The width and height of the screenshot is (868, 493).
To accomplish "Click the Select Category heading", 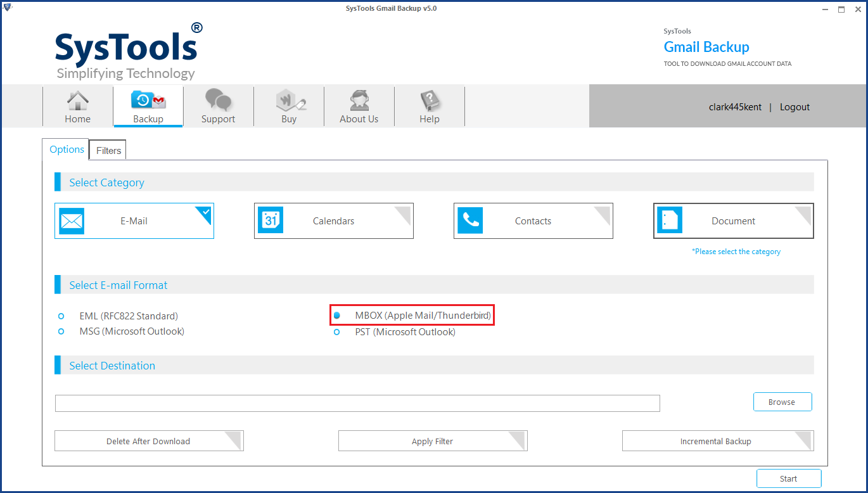I will click(x=107, y=182).
